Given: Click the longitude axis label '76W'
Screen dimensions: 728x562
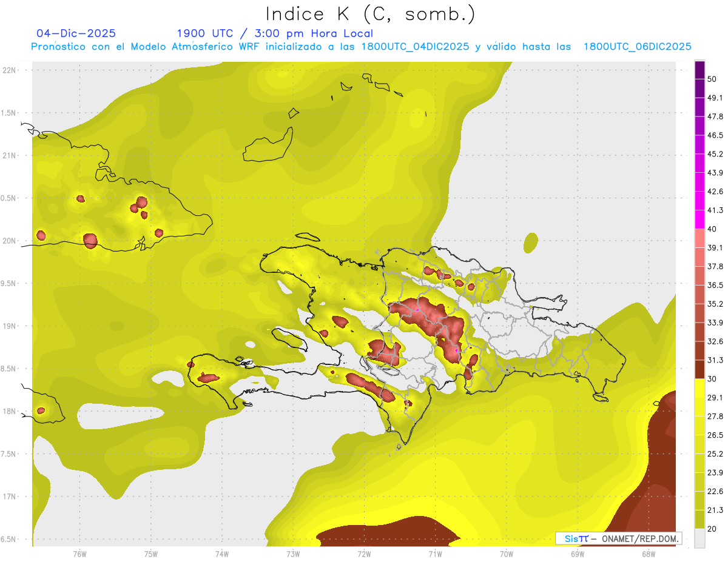Looking at the screenshot, I should [x=79, y=554].
